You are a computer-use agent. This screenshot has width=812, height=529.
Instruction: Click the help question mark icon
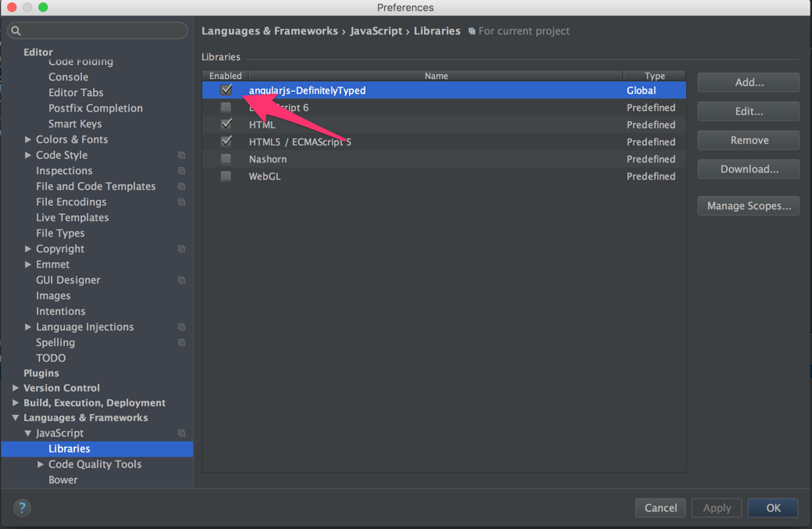[22, 508]
